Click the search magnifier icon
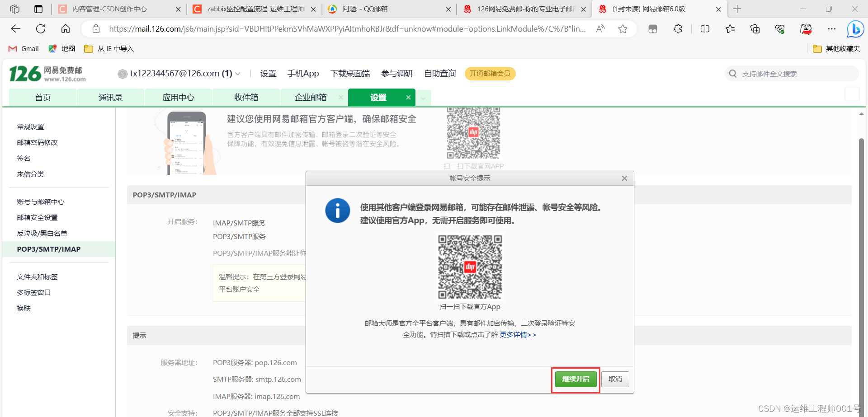868x417 pixels. (x=733, y=74)
